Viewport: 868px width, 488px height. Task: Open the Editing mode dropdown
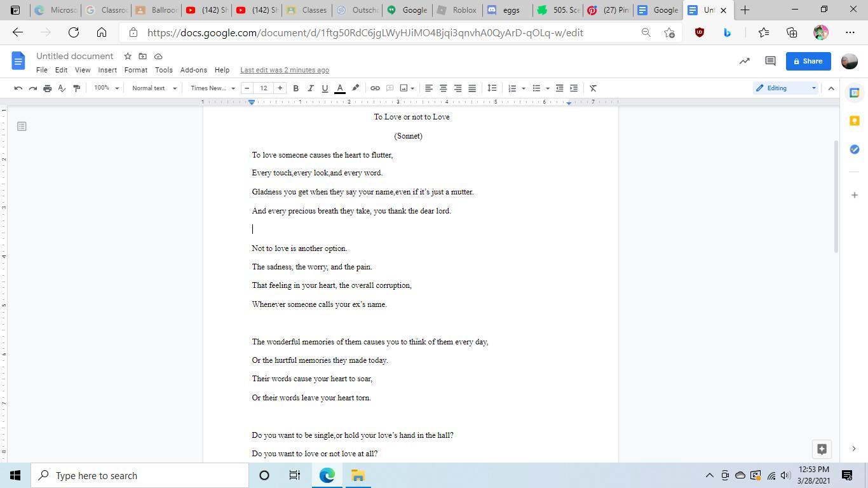tap(786, 88)
